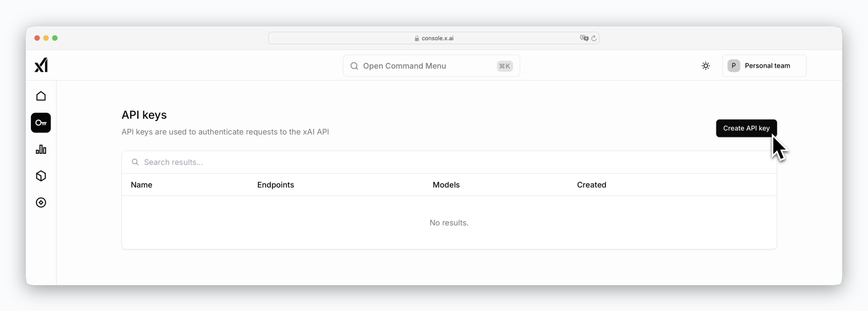The height and width of the screenshot is (311, 868).
Task: Click the address bar lock icon
Action: click(x=417, y=38)
